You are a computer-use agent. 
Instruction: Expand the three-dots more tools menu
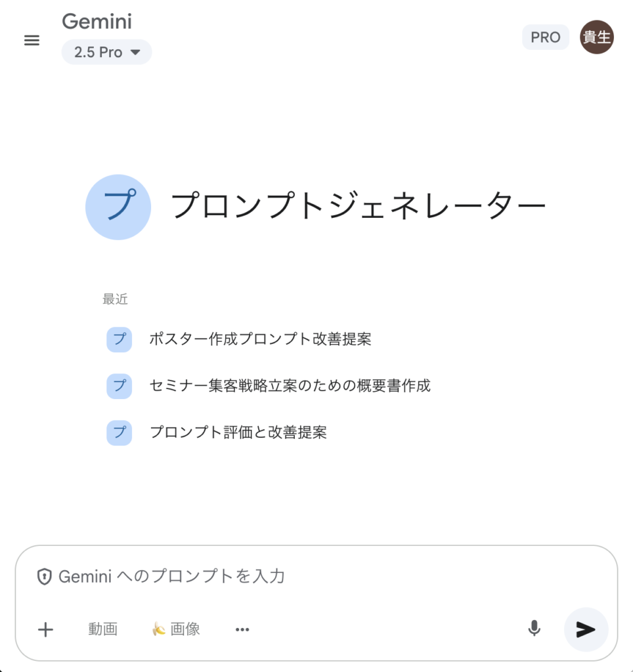242,629
